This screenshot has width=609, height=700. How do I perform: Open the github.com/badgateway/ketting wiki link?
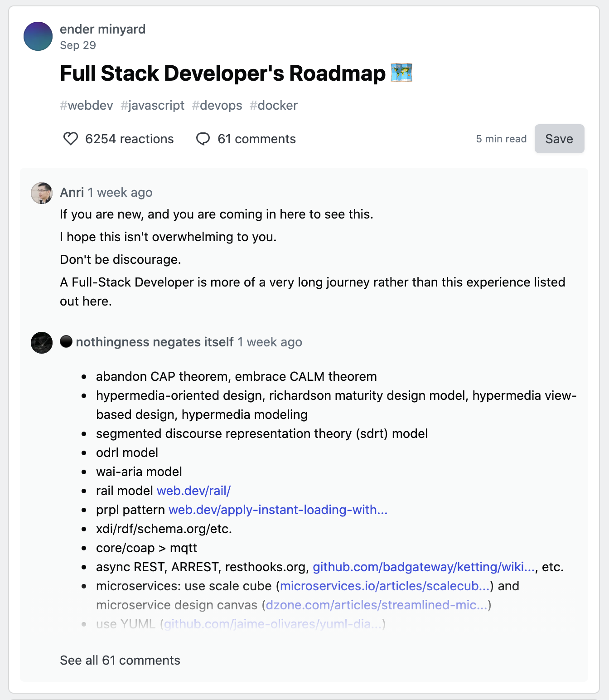point(424,567)
